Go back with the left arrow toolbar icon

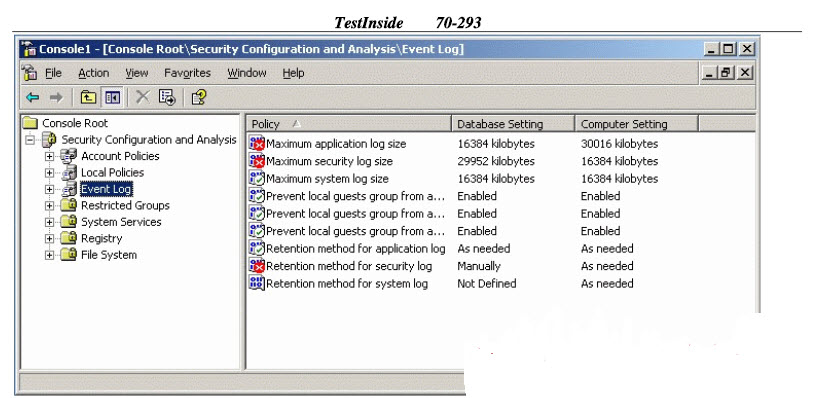pos(33,98)
